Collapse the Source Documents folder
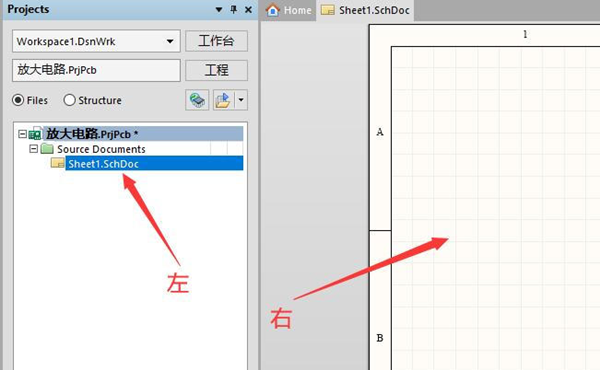 coord(34,148)
